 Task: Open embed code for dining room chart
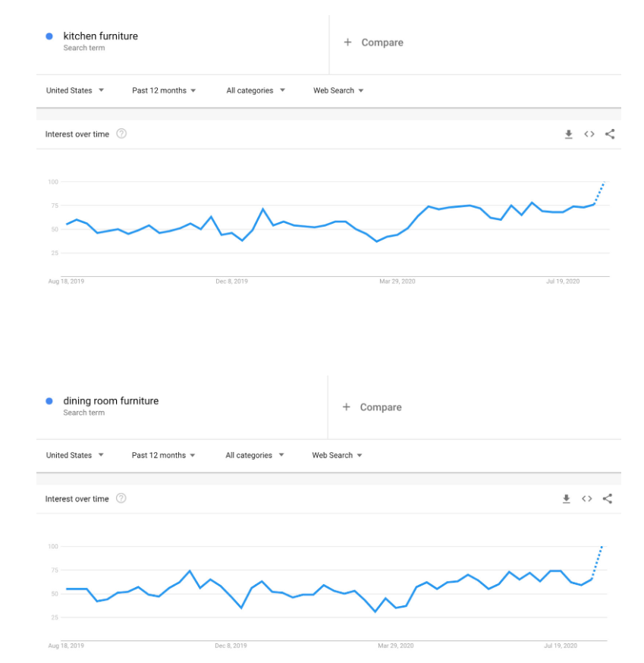tap(587, 499)
